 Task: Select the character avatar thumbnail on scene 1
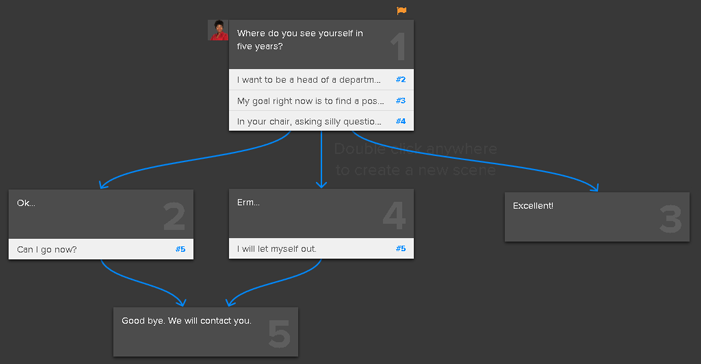coord(218,30)
